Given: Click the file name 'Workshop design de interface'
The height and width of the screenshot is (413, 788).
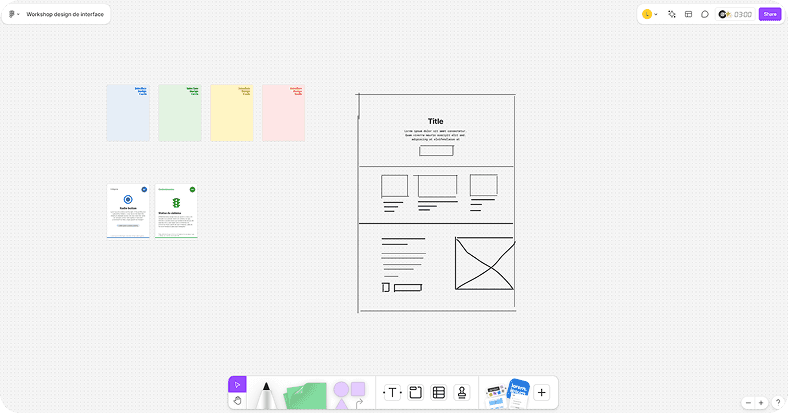Looking at the screenshot, I should [65, 14].
